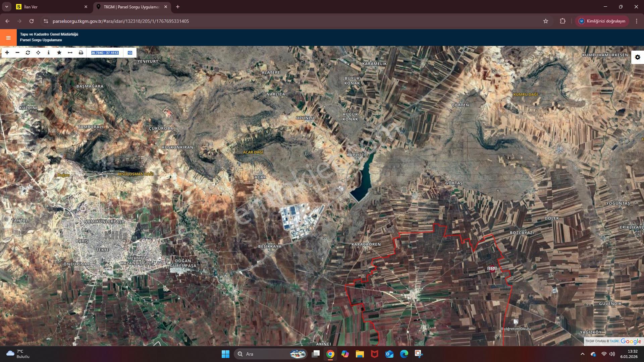Open Copilot from the taskbar

pos(345,354)
